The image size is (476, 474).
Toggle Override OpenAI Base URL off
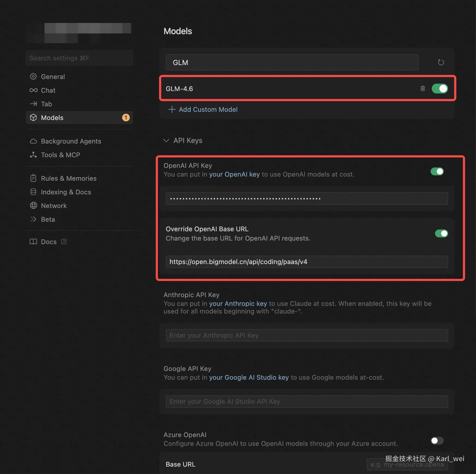point(441,233)
